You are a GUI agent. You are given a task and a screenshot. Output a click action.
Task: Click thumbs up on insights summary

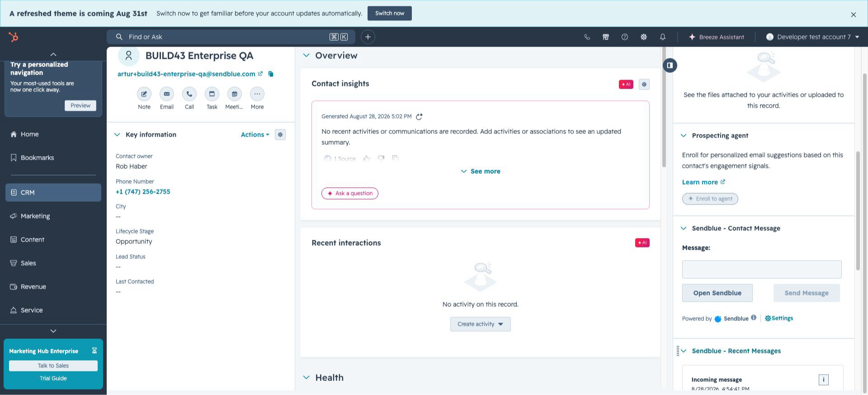[x=367, y=158]
